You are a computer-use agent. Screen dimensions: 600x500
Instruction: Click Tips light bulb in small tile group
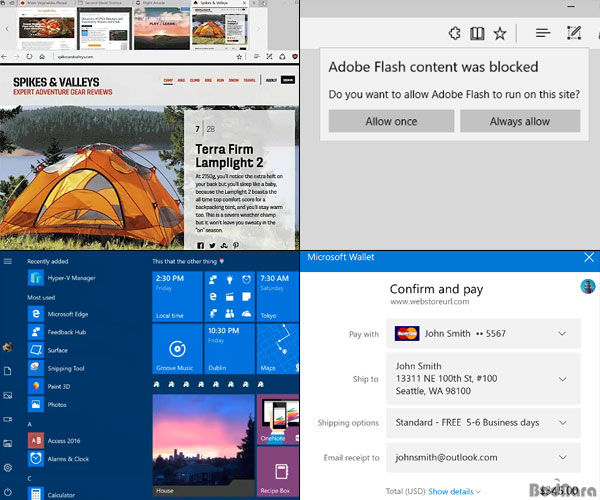[x=230, y=280]
